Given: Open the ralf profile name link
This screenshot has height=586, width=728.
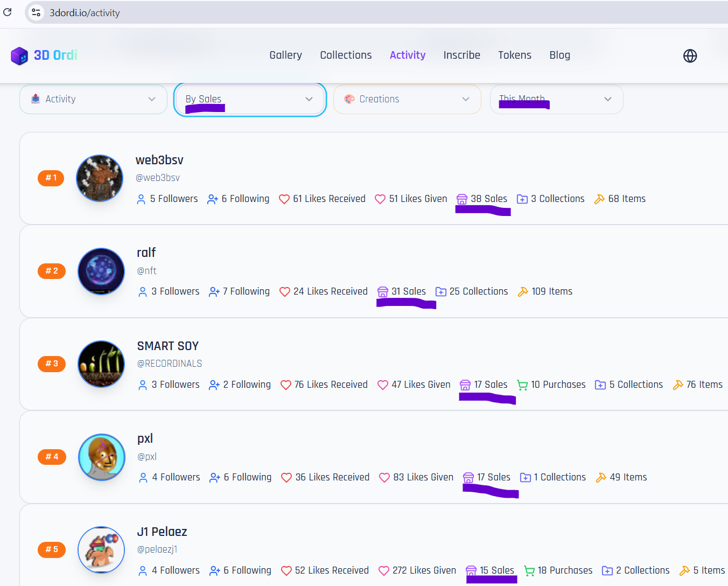Looking at the screenshot, I should (x=146, y=253).
